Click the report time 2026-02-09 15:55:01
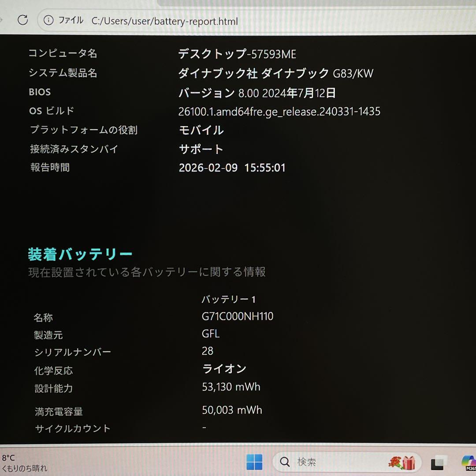This screenshot has width=476, height=476. click(232, 168)
